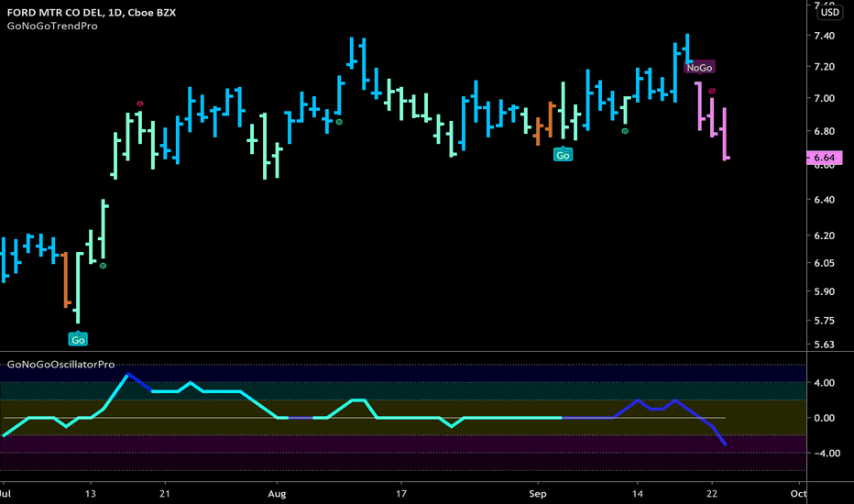Click the 6.40 price axis label

click(824, 200)
